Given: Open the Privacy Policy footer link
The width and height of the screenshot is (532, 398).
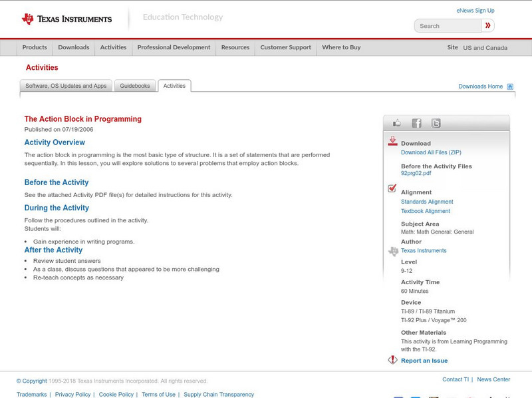Looking at the screenshot, I should click(x=72, y=394).
